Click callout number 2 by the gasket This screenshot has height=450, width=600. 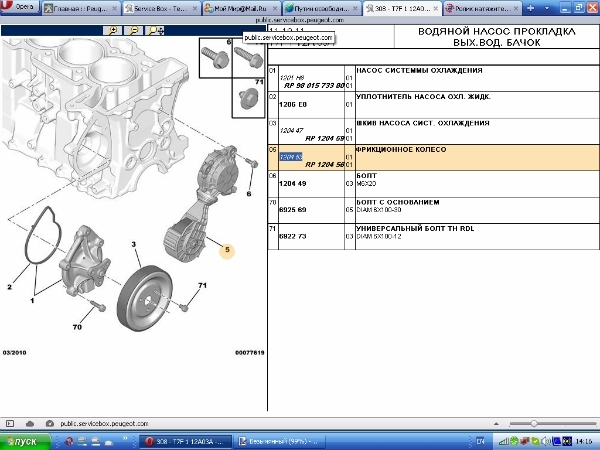(x=10, y=287)
